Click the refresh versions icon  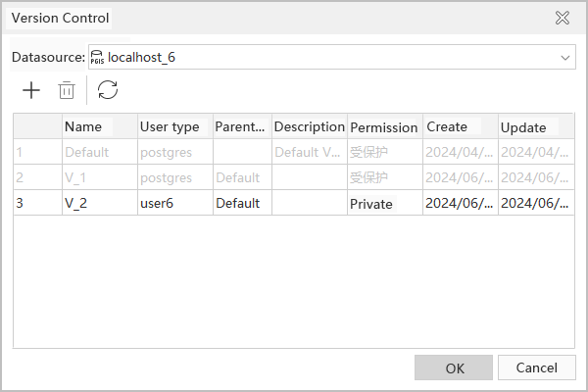108,91
